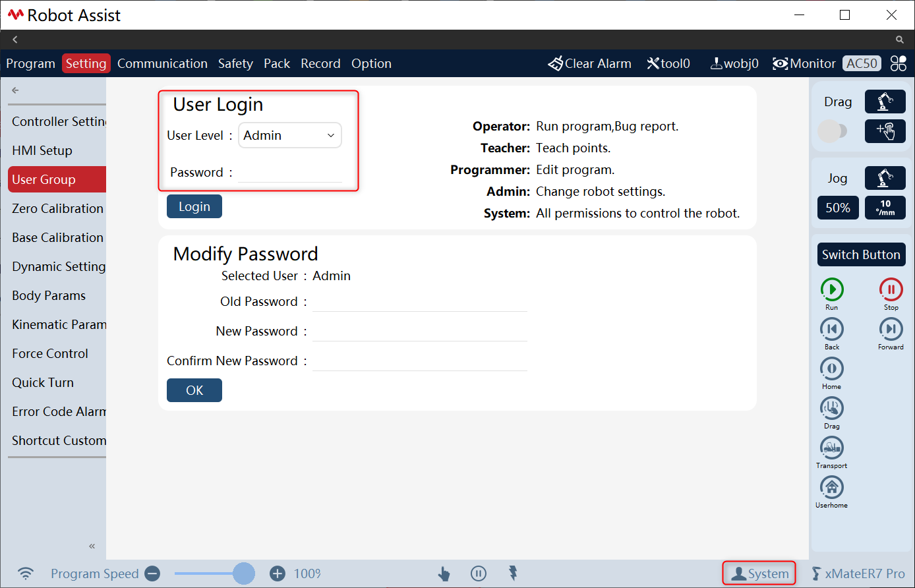The image size is (915, 588).
Task: Click the sidebar back arrow
Action: [15, 90]
